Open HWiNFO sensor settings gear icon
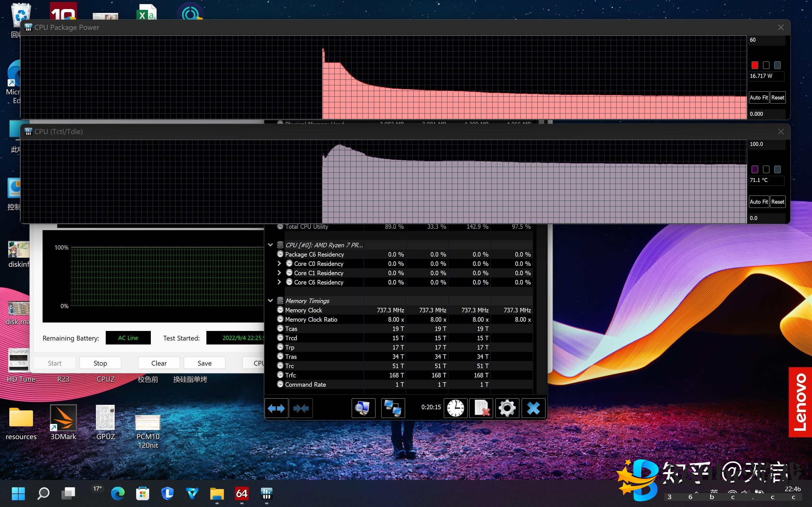Image resolution: width=812 pixels, height=507 pixels. click(x=507, y=408)
